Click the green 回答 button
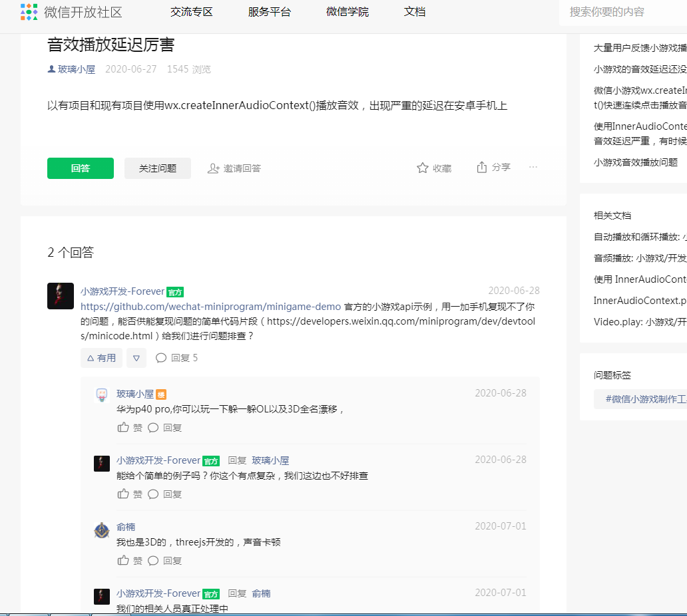This screenshot has height=616, width=687. 81,168
